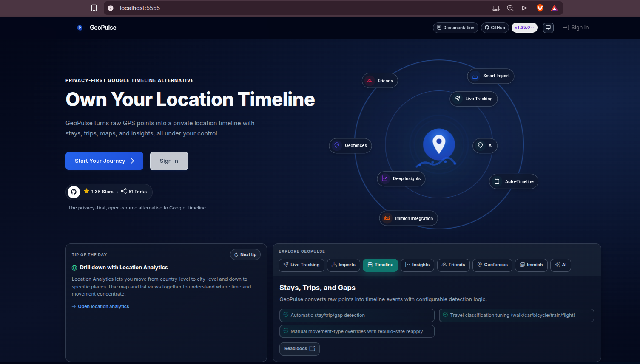Open the Documentation button in the header

455,28
